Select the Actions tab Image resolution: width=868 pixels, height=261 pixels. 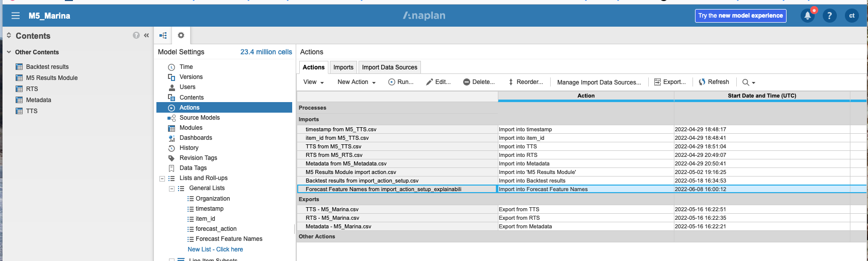click(x=314, y=67)
